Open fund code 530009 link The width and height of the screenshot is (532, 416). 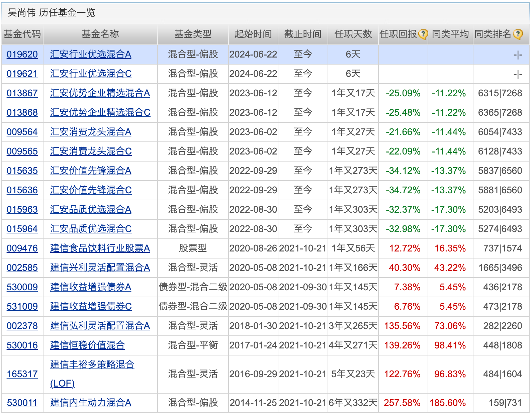tap(22, 287)
